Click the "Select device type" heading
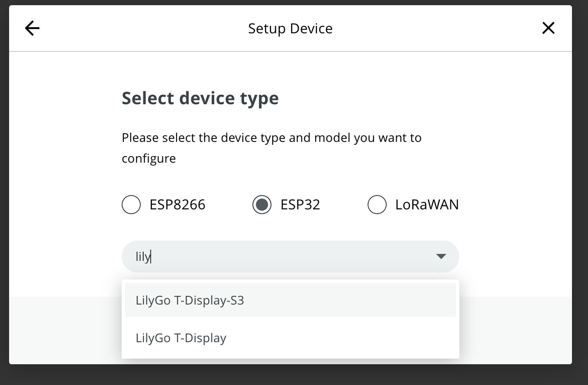Screen dimensions: 588x385 (x=200, y=98)
